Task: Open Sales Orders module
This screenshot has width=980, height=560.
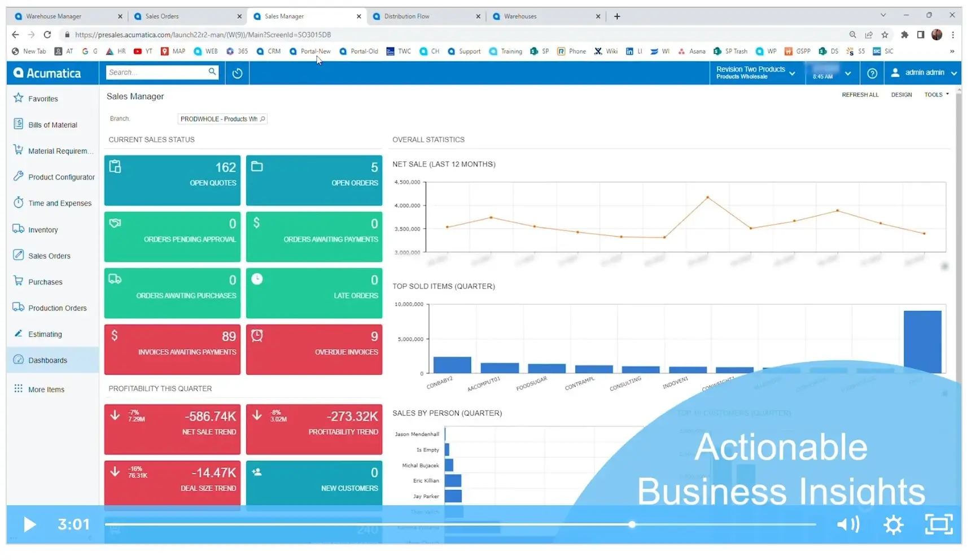Action: (49, 256)
